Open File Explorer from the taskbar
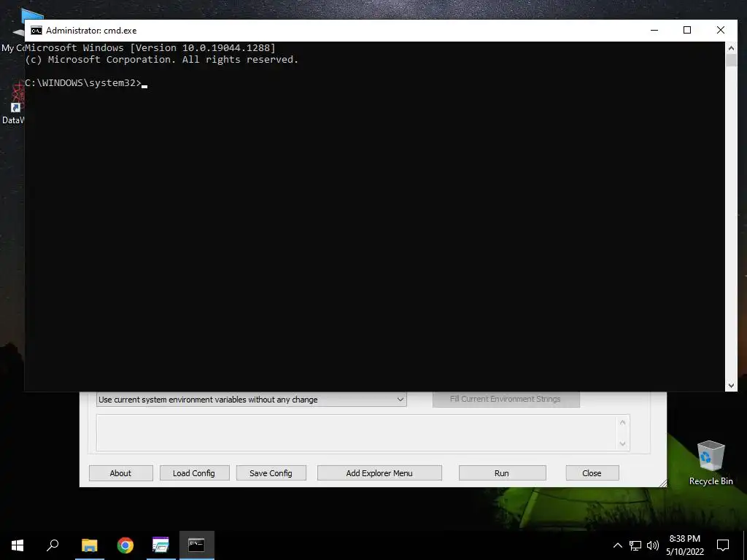Viewport: 747px width, 560px height. click(90, 545)
